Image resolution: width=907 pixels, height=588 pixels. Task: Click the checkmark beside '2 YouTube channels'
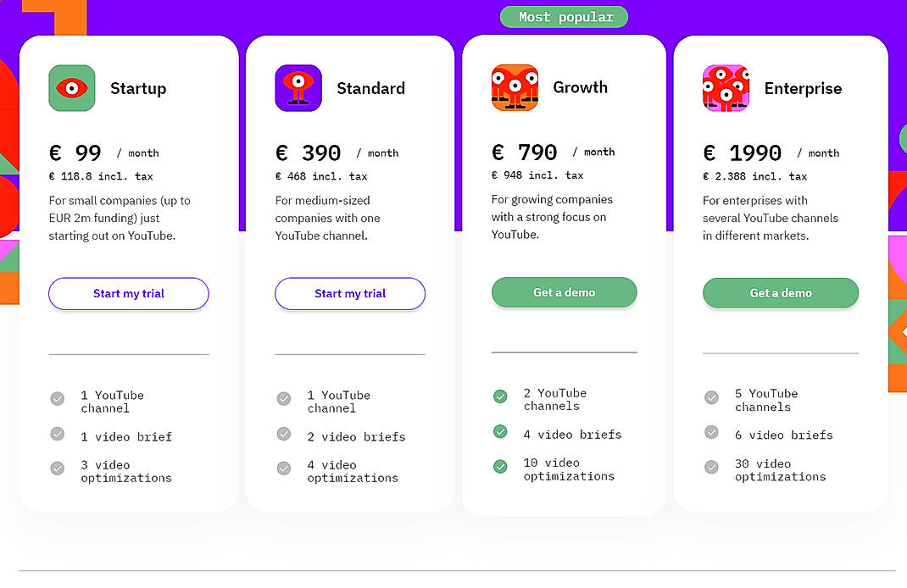click(x=500, y=396)
